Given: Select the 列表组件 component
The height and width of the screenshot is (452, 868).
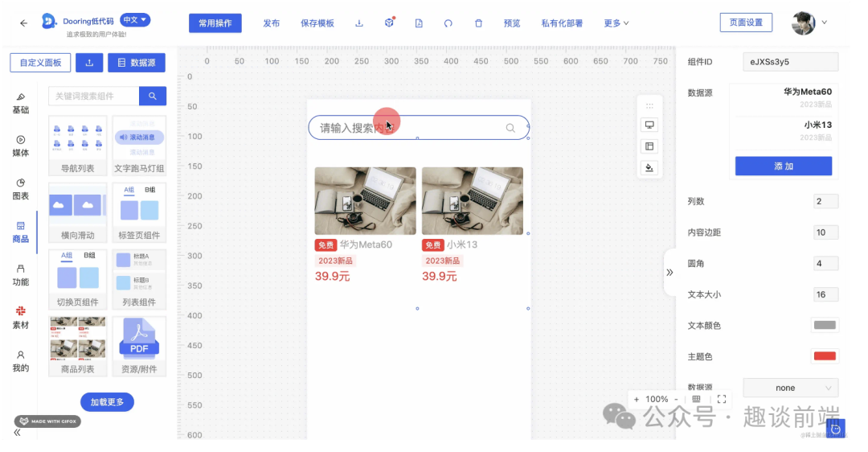Looking at the screenshot, I should coord(139,280).
